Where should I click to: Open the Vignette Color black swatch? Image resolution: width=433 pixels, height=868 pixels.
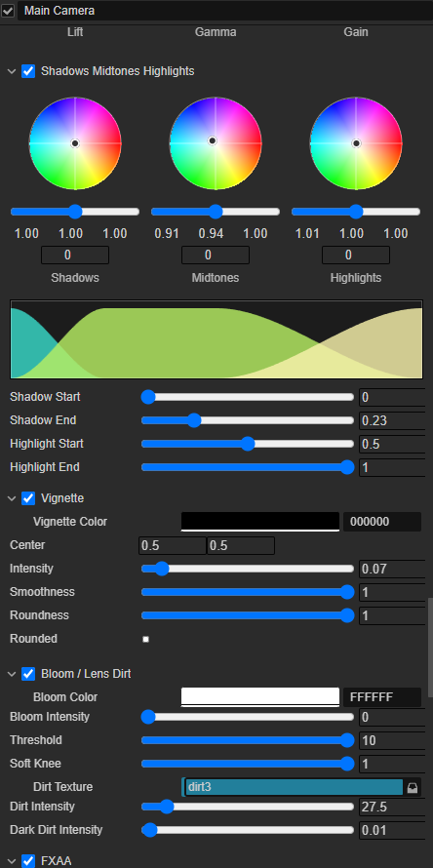[x=260, y=522]
